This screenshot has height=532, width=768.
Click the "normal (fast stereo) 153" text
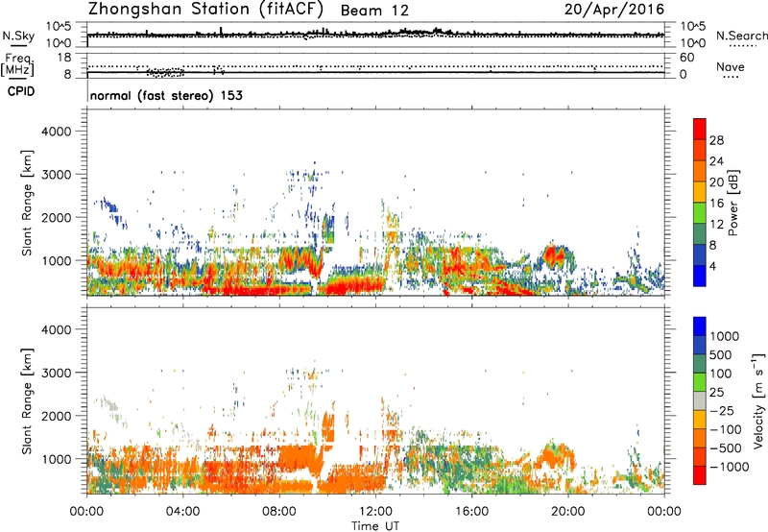pos(166,95)
